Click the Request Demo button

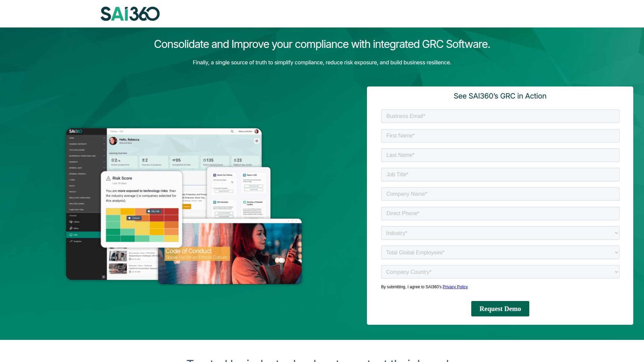pos(500,309)
